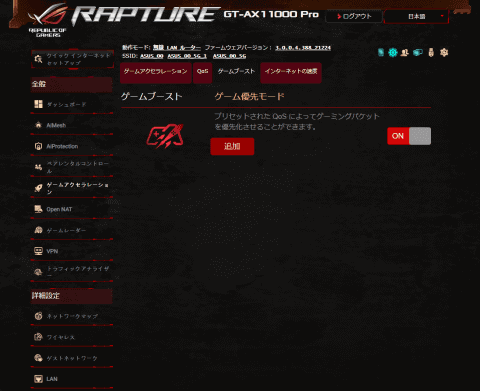Image resolution: width=480 pixels, height=391 pixels.
Task: Click the ROG Republic of Gamers logo
Action: [48, 21]
